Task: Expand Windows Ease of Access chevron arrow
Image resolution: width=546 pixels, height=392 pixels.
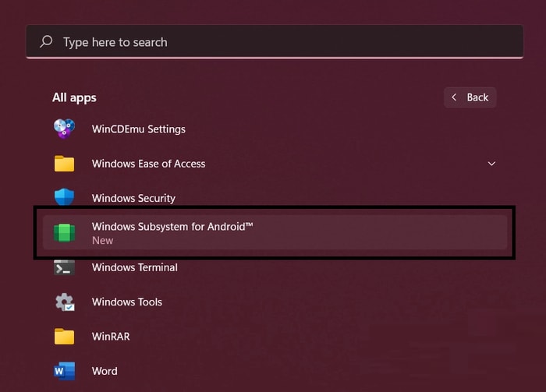Action: [491, 164]
